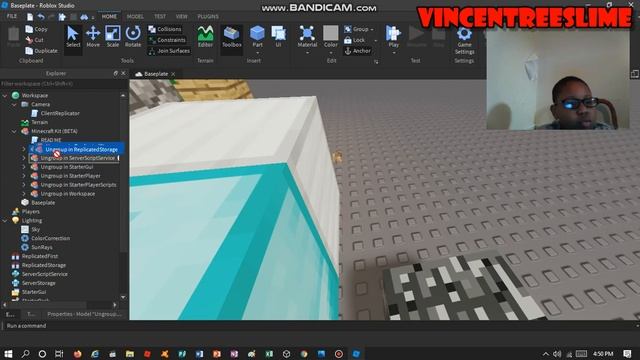Switch to the VIEW tab
Viewport: 640px width, 360px height.
pos(182,17)
